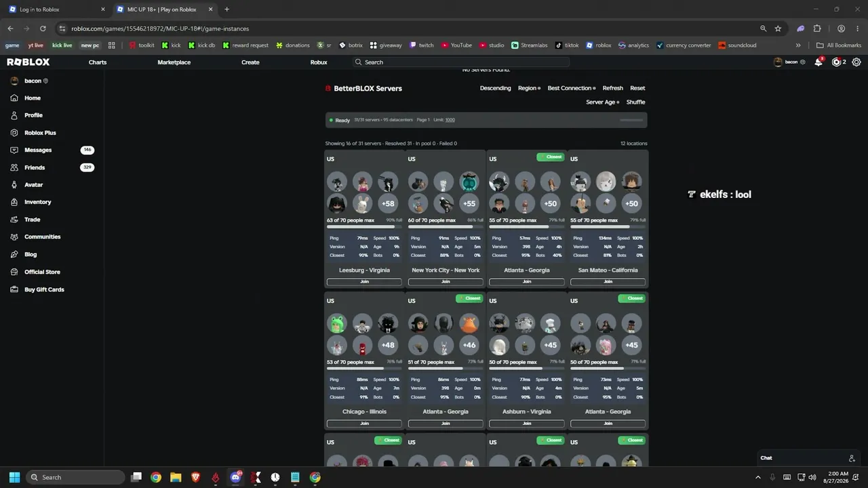The width and height of the screenshot is (868, 488).
Task: Open the Home icon in the sidebar
Action: (14, 98)
